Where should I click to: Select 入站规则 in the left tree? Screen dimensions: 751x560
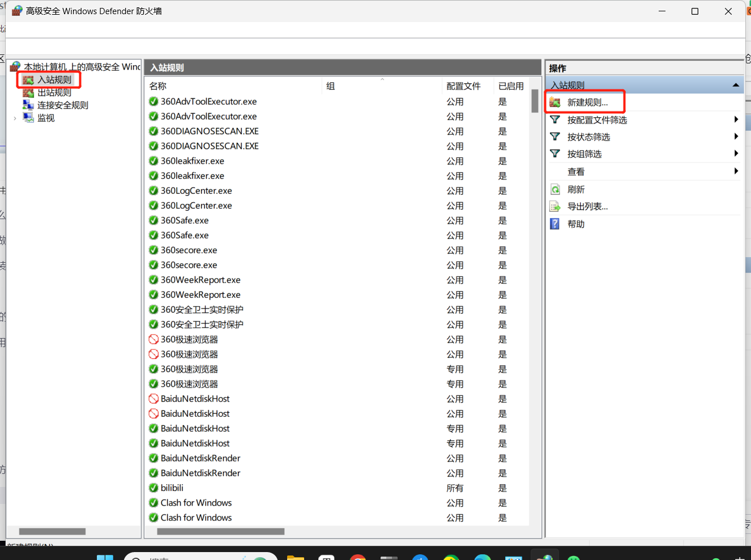pos(54,80)
